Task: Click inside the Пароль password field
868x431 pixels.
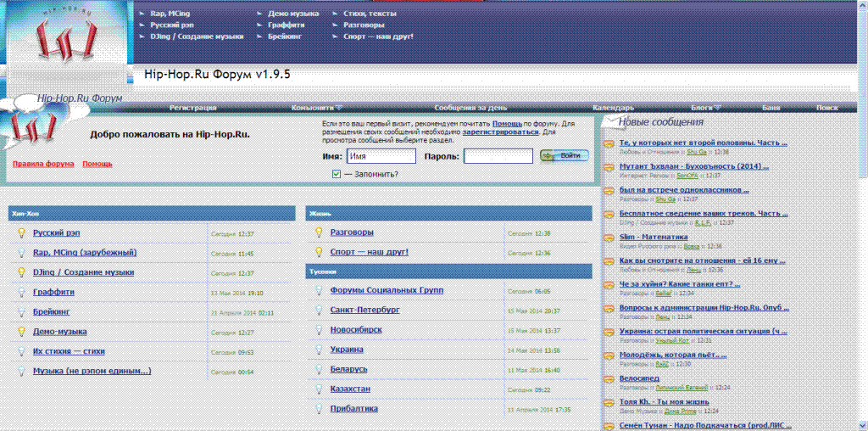Action: click(498, 157)
